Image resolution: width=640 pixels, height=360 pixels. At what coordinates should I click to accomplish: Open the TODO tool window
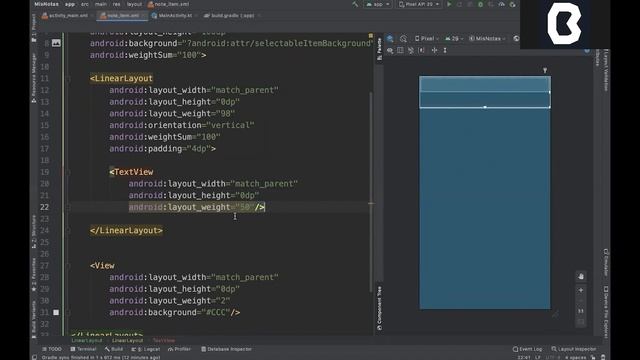[52, 349]
